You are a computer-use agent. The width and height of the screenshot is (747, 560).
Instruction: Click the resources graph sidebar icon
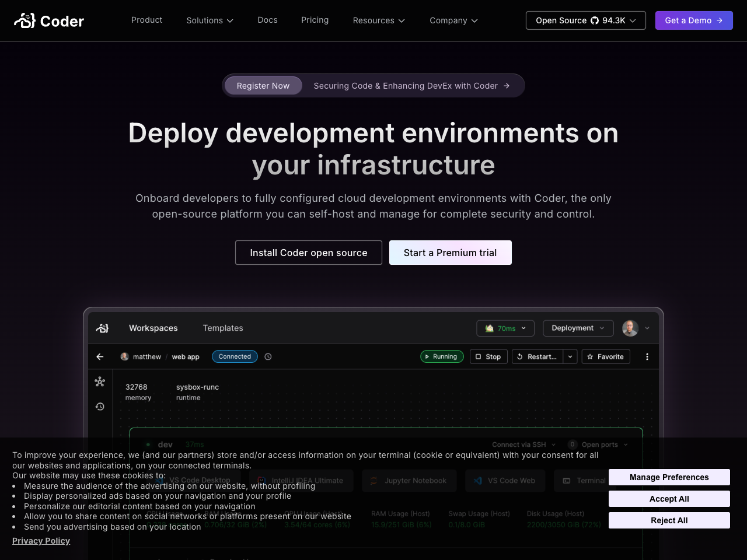click(x=100, y=381)
